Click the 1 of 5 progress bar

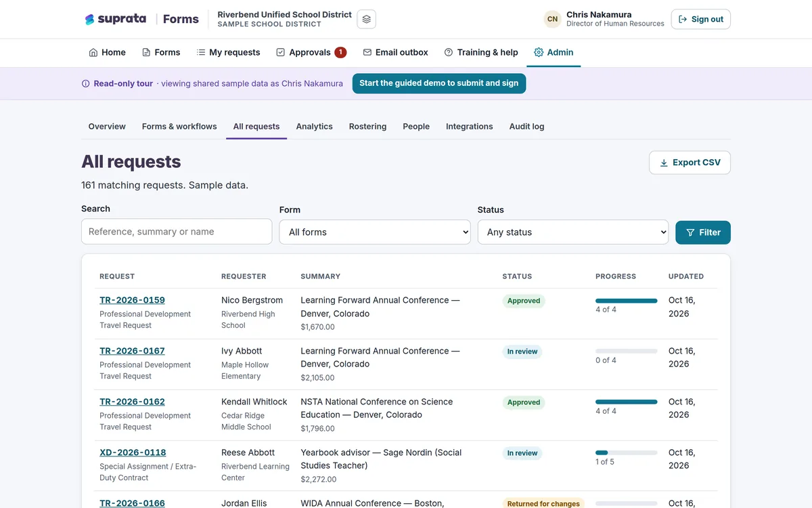click(x=627, y=452)
